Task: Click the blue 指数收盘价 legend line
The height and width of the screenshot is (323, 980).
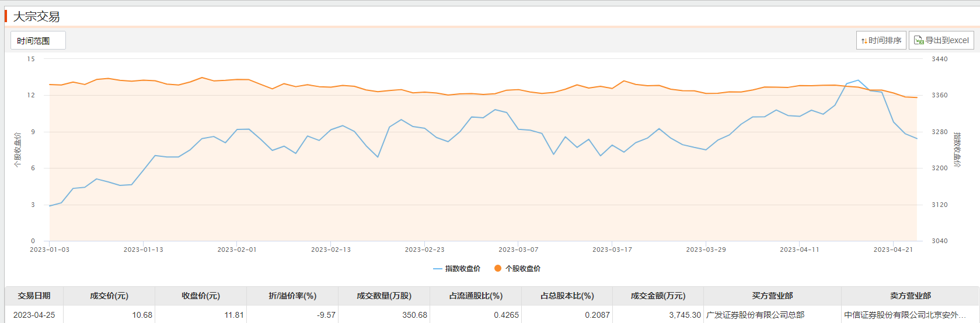Action: coord(438,269)
